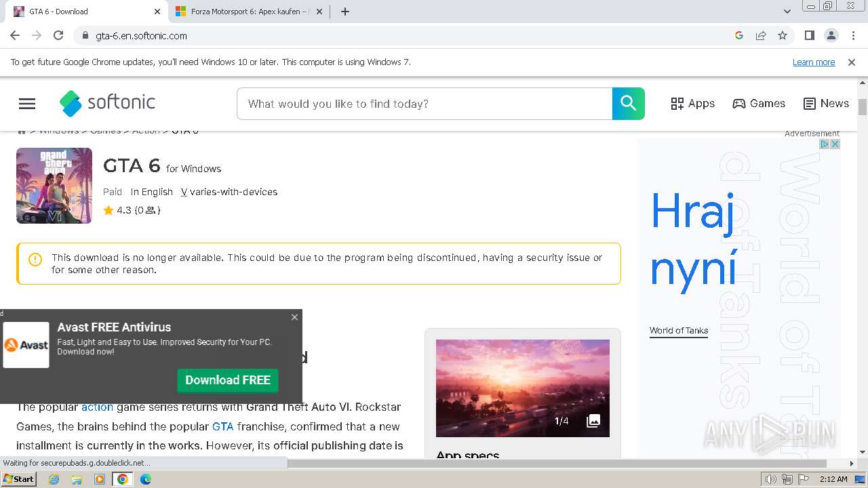Open Microsoft Edge from taskbar

pos(146,479)
